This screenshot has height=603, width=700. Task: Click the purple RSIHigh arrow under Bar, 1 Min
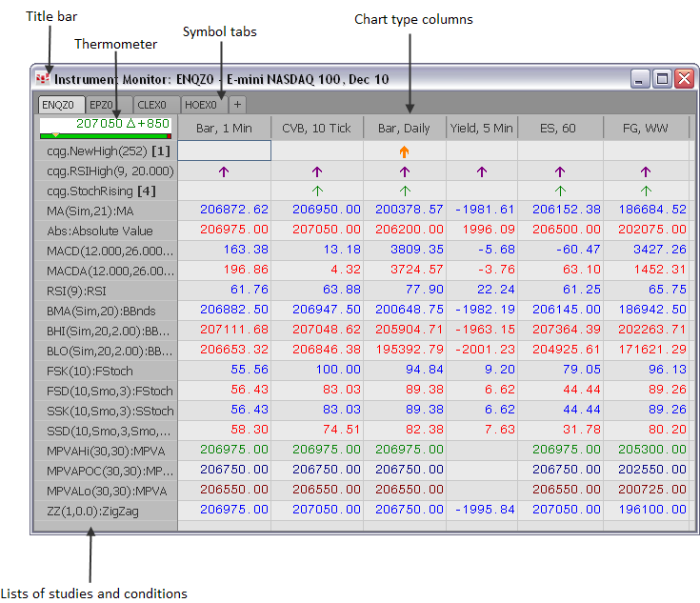(224, 171)
